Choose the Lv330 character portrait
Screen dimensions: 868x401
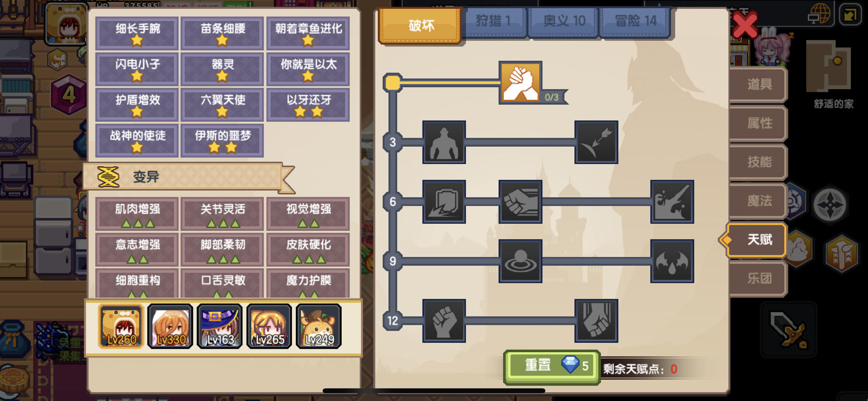(170, 326)
